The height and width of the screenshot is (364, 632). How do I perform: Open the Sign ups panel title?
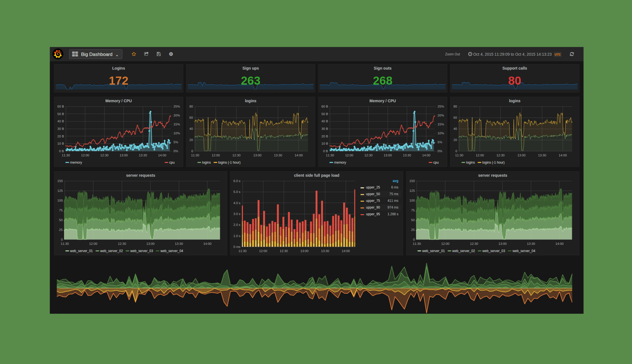(x=251, y=68)
